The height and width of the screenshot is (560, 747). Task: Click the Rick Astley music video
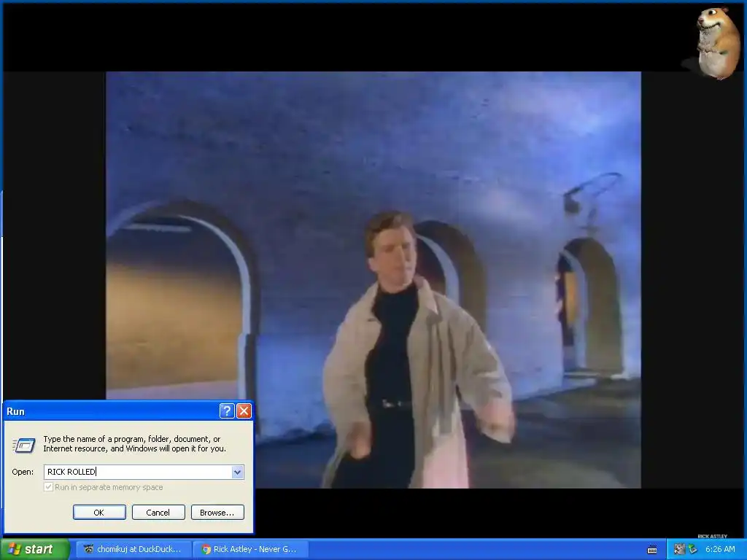pyautogui.click(x=373, y=280)
